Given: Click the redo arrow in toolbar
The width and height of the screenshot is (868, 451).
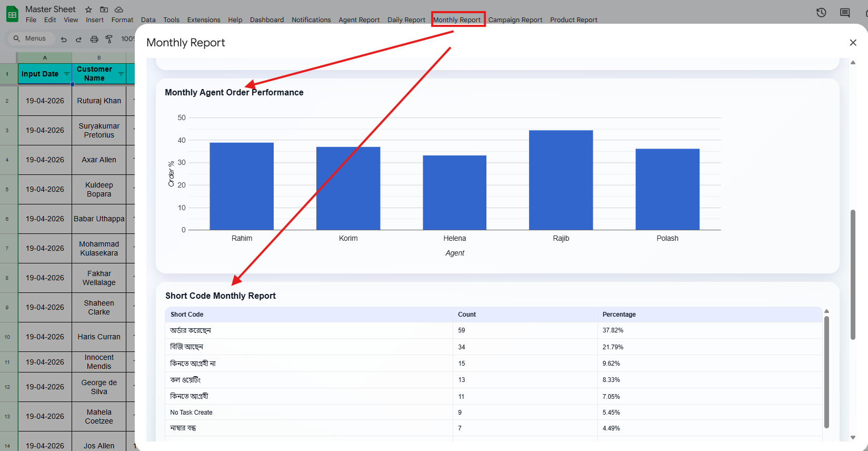Looking at the screenshot, I should (x=78, y=39).
